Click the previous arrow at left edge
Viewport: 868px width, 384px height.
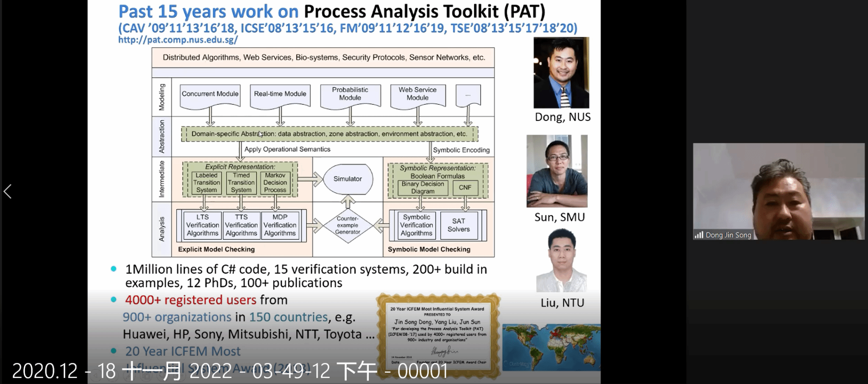click(8, 191)
